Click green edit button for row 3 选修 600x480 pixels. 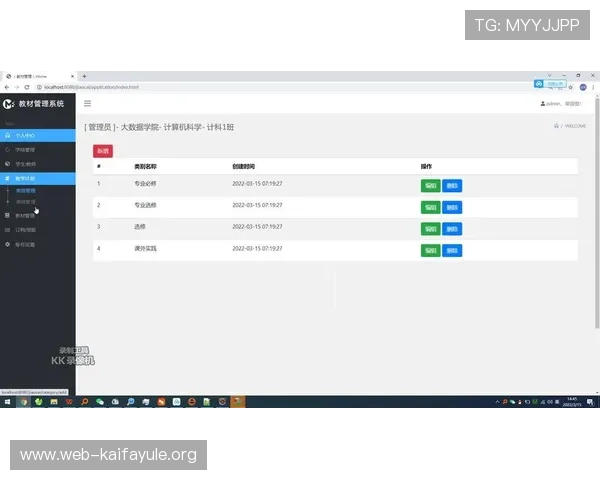430,229
